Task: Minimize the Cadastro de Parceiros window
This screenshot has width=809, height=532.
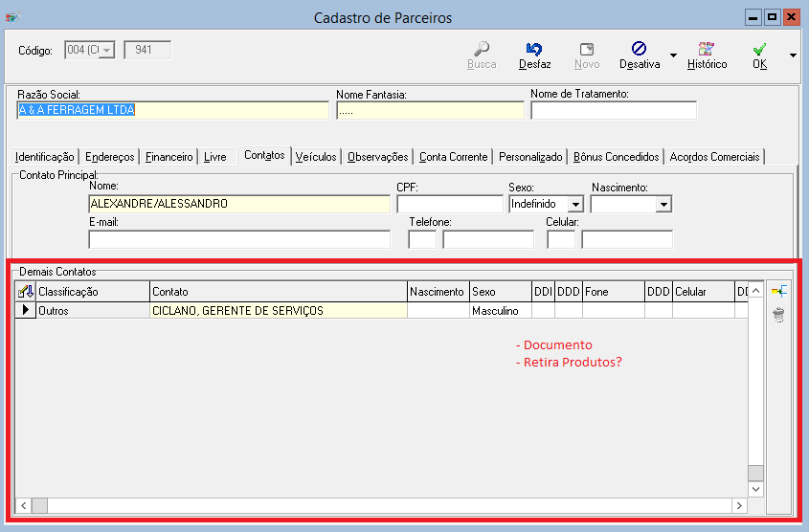Action: point(753,17)
